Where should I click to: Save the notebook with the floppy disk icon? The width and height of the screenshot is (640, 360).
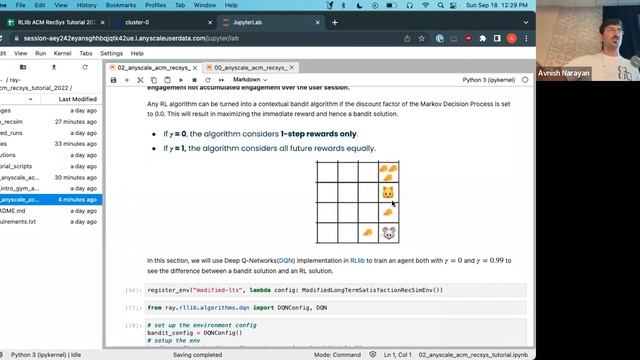pyautogui.click(x=113, y=80)
